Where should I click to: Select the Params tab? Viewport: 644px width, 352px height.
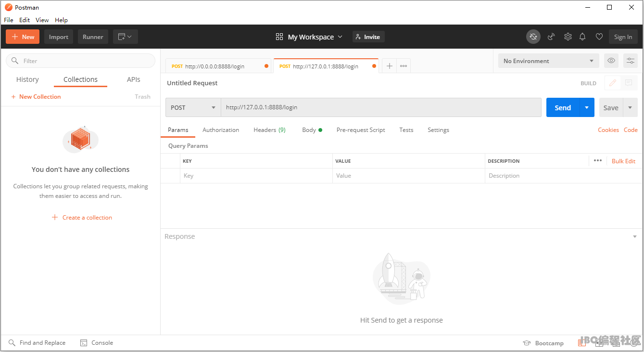pos(178,130)
